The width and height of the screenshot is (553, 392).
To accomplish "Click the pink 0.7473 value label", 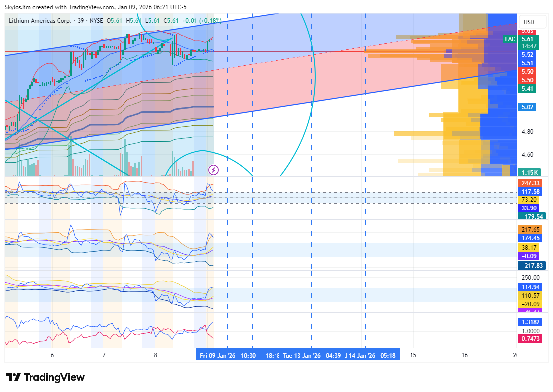I will (529, 339).
